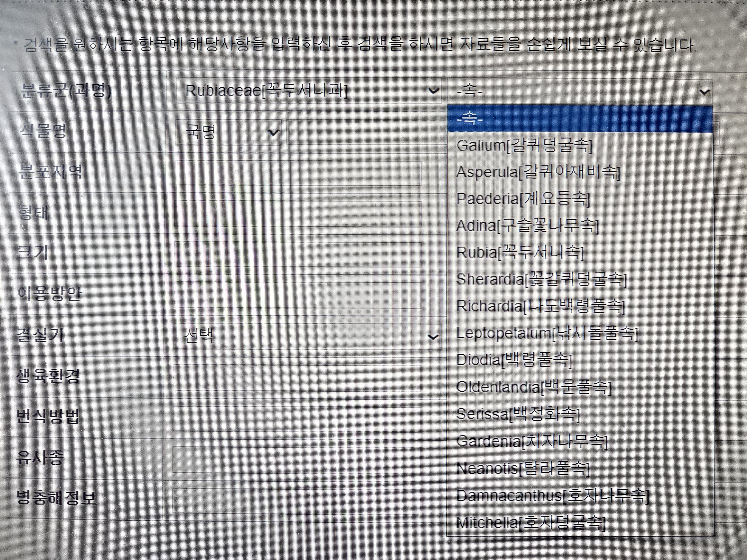
Task: Select Rubia[꼭두서니속] option
Action: [x=580, y=252]
